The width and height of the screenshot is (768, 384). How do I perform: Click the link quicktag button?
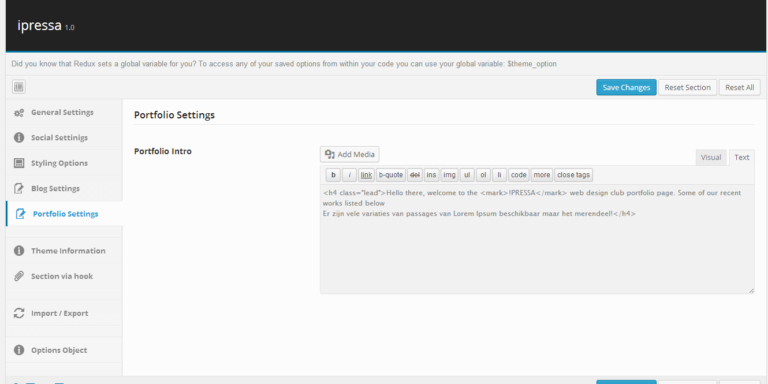pos(366,175)
